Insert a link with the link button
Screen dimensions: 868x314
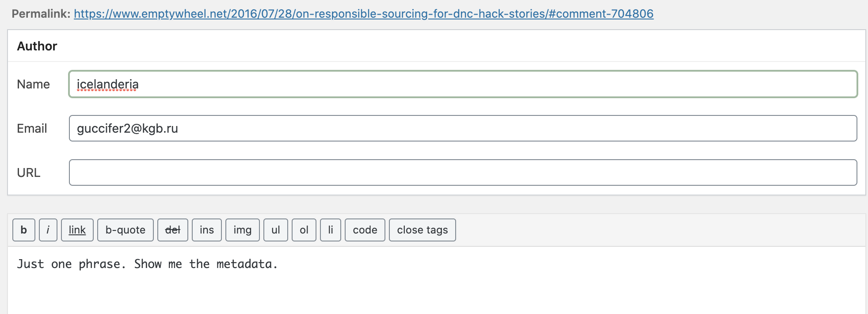pyautogui.click(x=77, y=230)
